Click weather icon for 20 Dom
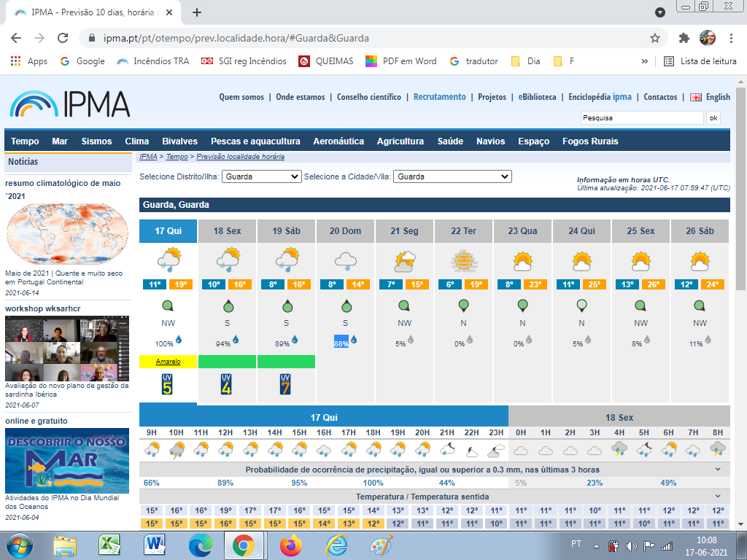This screenshot has height=560, width=747. [346, 261]
